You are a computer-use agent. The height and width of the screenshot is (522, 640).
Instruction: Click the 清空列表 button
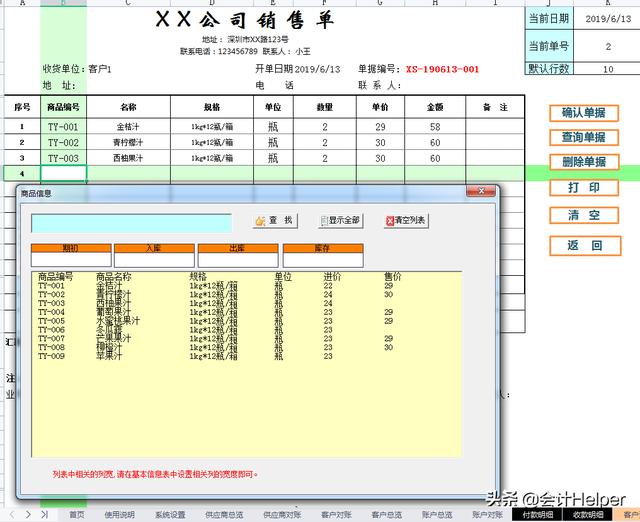(406, 221)
